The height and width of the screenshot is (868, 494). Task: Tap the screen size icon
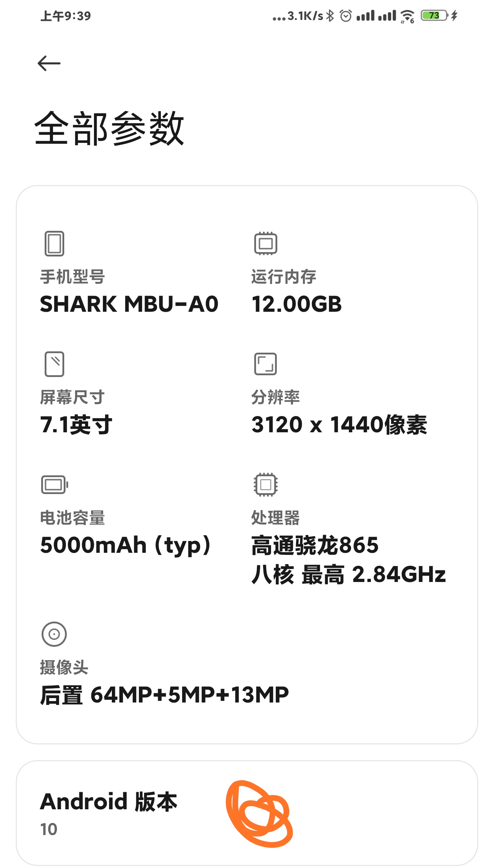click(54, 364)
